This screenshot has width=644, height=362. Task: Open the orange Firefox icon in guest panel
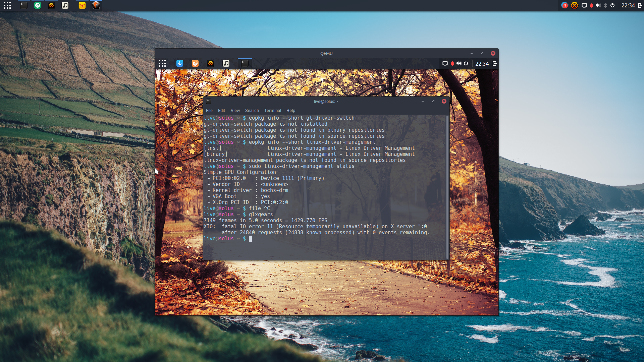coord(195,63)
